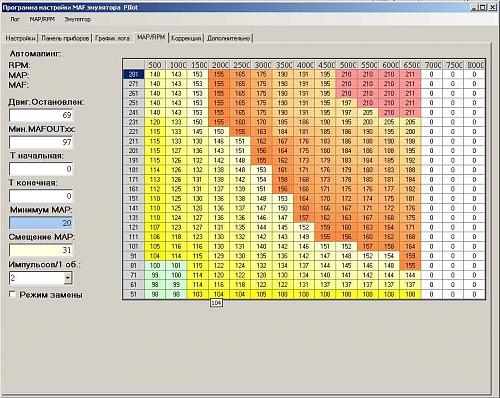Click cell 152 in row 121, column 4000
The image size is (500, 398).
(304, 227)
